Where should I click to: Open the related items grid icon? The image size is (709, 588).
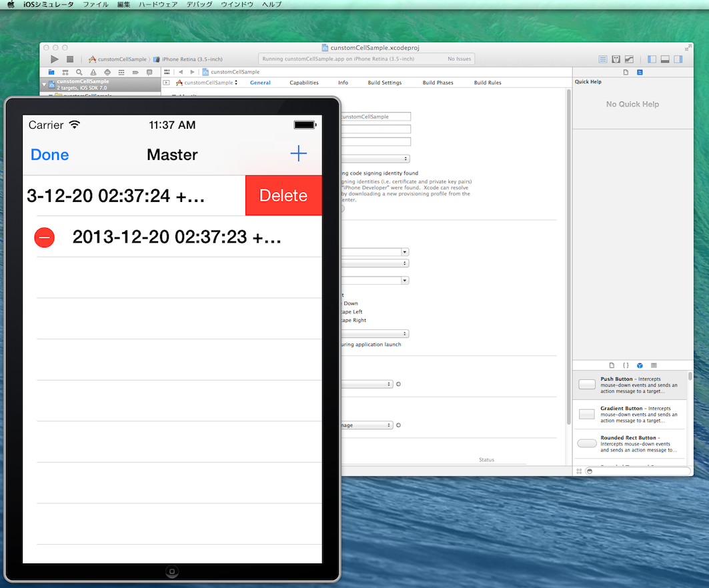pos(167,72)
